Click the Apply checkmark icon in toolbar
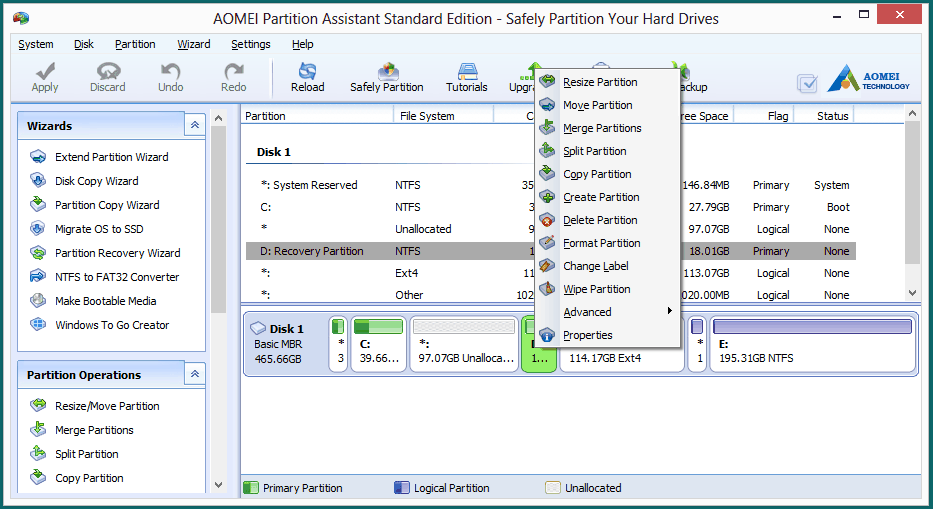The image size is (933, 509). click(45, 71)
